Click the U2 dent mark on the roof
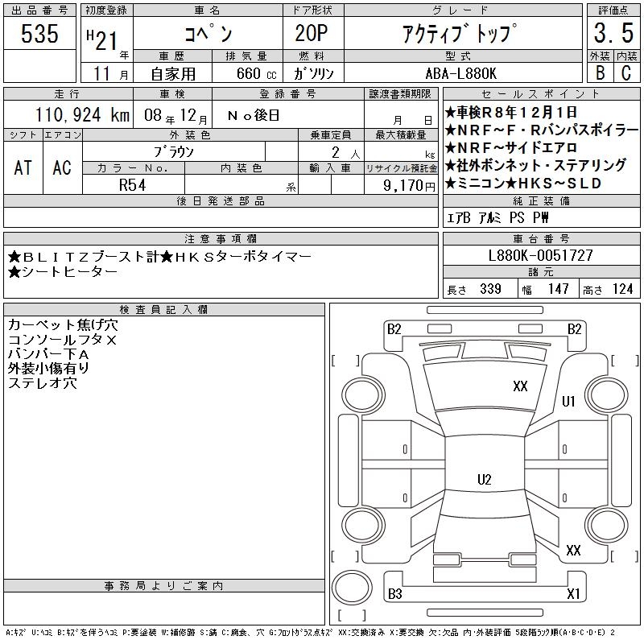Screen dimensions: 644x644 point(484,480)
